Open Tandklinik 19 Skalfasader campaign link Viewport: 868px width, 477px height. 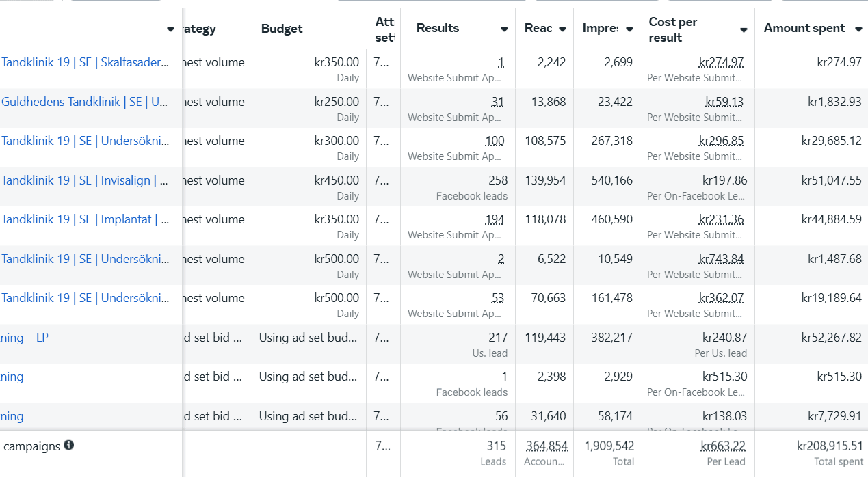(x=85, y=62)
